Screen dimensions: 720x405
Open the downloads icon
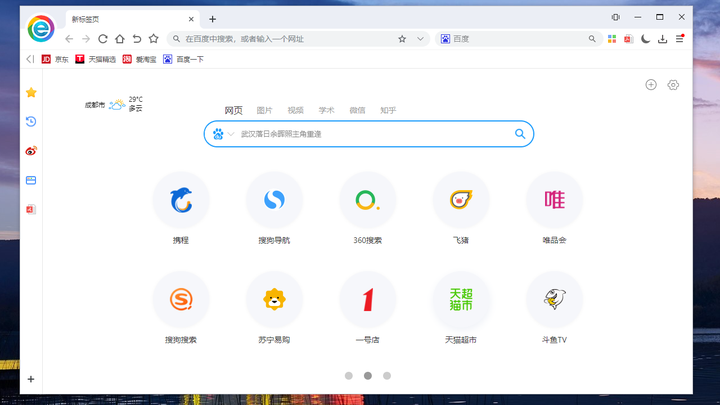pyautogui.click(x=663, y=39)
